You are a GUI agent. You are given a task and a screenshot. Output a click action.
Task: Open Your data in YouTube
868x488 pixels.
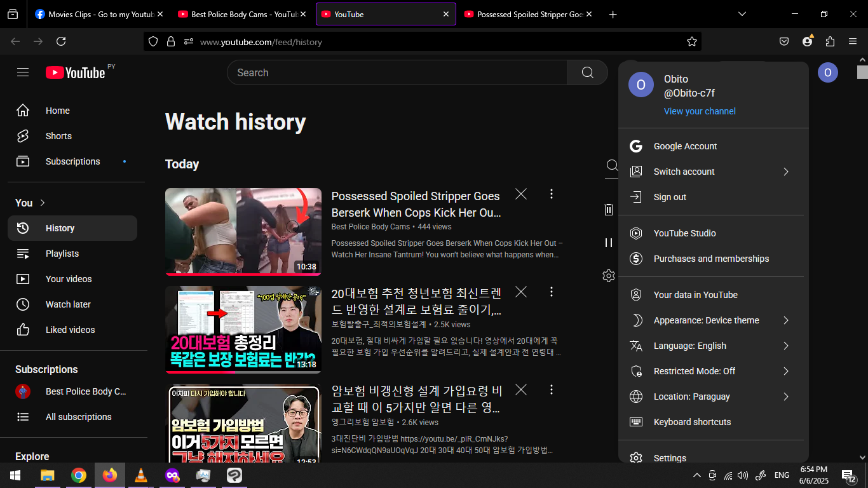711,295
